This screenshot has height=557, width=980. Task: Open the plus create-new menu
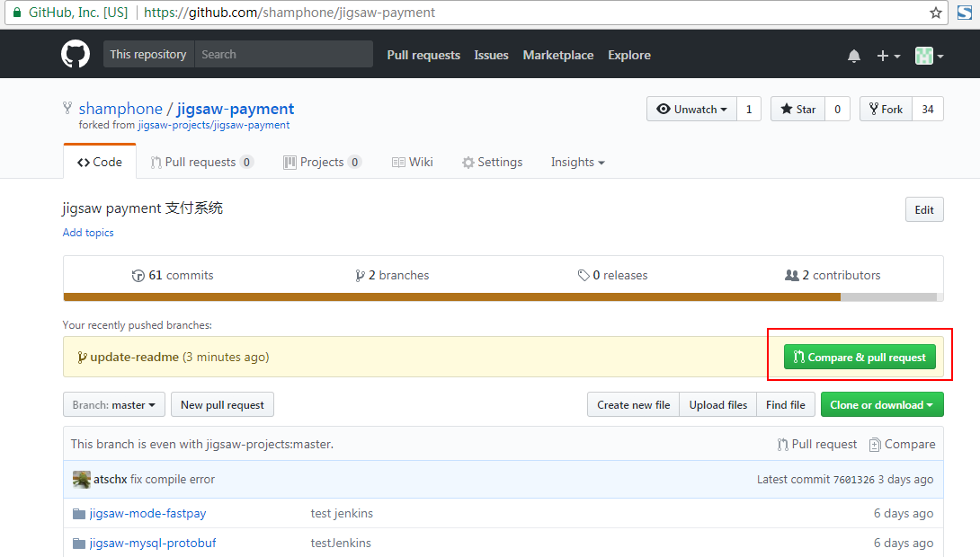pos(887,56)
